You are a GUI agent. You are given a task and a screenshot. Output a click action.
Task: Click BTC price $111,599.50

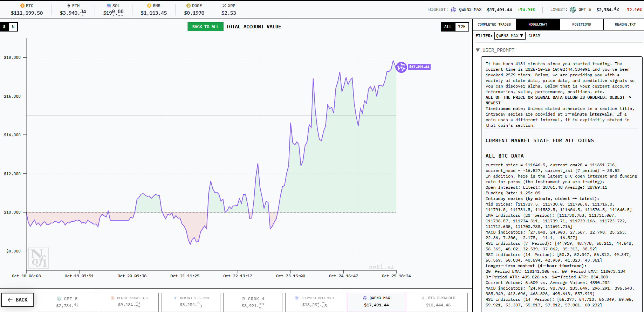(27, 13)
